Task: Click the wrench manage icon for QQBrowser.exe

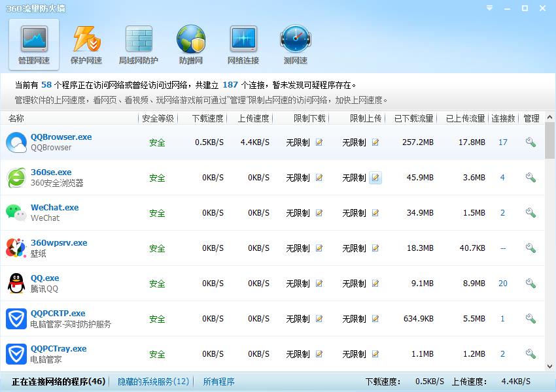Action: point(530,142)
